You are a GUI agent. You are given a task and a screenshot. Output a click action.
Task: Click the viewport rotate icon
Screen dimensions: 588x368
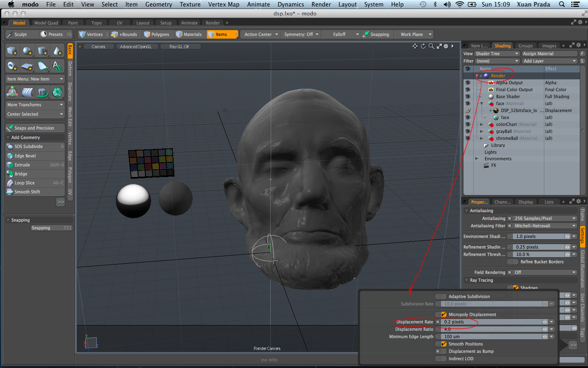click(423, 46)
